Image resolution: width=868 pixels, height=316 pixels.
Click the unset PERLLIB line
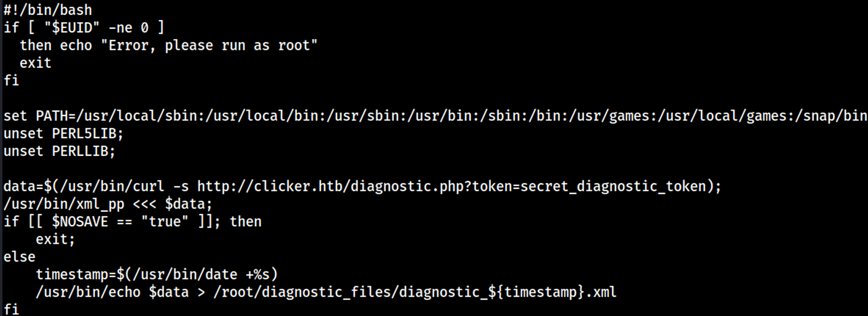[59, 151]
